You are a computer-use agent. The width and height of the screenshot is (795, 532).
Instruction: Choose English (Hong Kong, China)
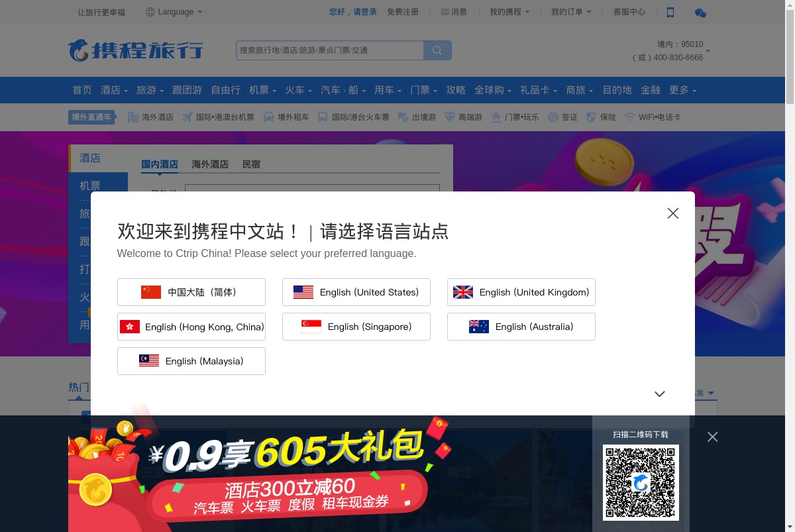pyautogui.click(x=191, y=327)
